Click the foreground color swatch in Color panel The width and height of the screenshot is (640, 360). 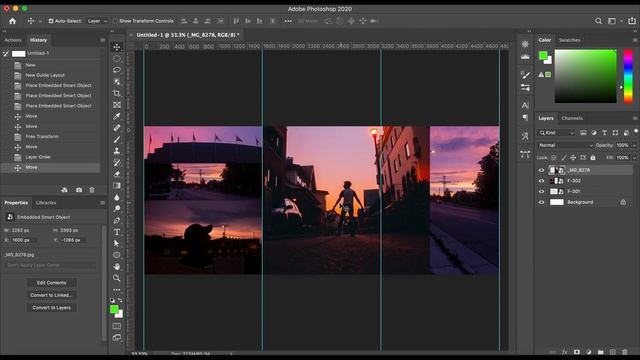[543, 56]
